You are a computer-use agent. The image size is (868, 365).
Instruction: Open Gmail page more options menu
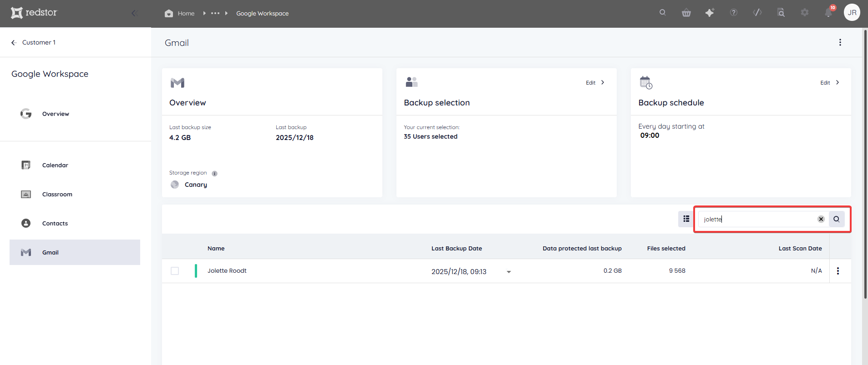pos(840,42)
